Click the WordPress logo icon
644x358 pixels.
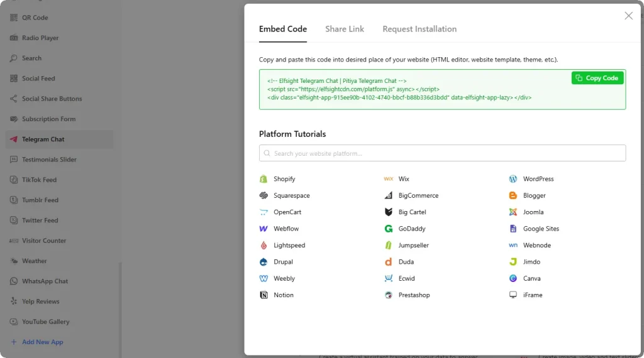(x=513, y=179)
